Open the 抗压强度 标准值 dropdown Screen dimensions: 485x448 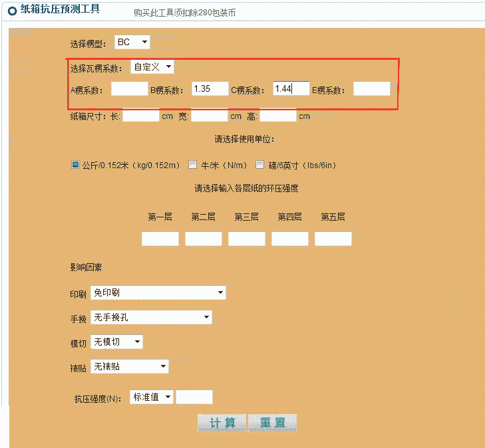click(x=152, y=397)
